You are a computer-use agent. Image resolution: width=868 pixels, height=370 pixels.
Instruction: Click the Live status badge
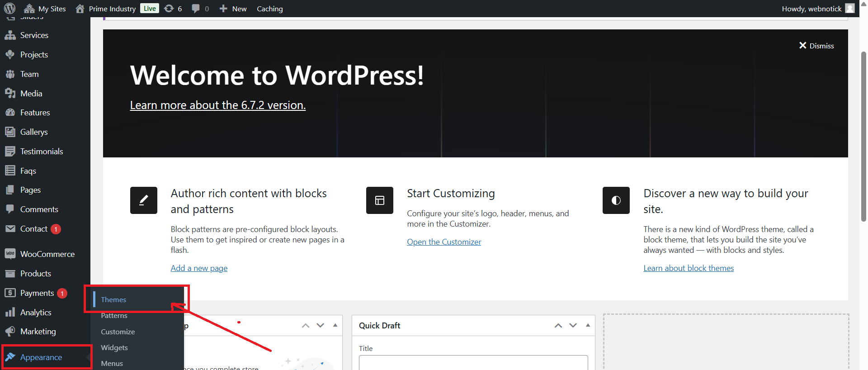pyautogui.click(x=150, y=9)
